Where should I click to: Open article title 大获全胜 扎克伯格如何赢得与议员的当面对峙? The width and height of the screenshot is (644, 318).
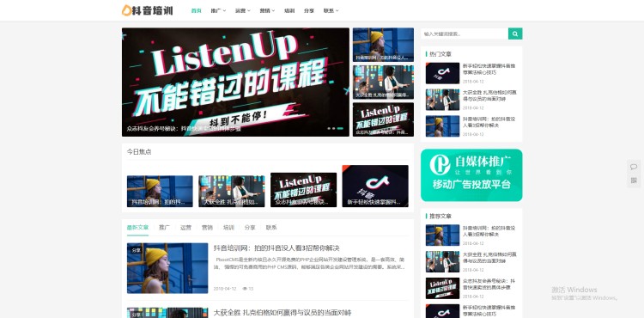click(283, 313)
